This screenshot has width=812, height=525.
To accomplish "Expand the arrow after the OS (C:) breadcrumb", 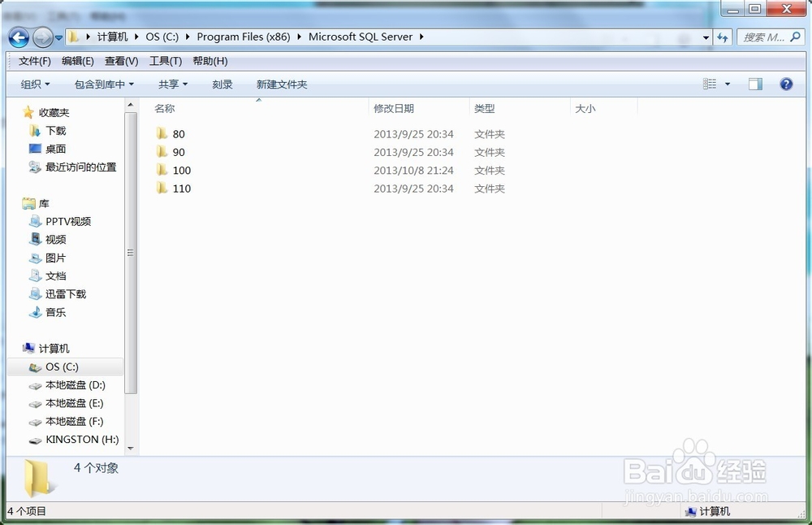I will pyautogui.click(x=187, y=37).
